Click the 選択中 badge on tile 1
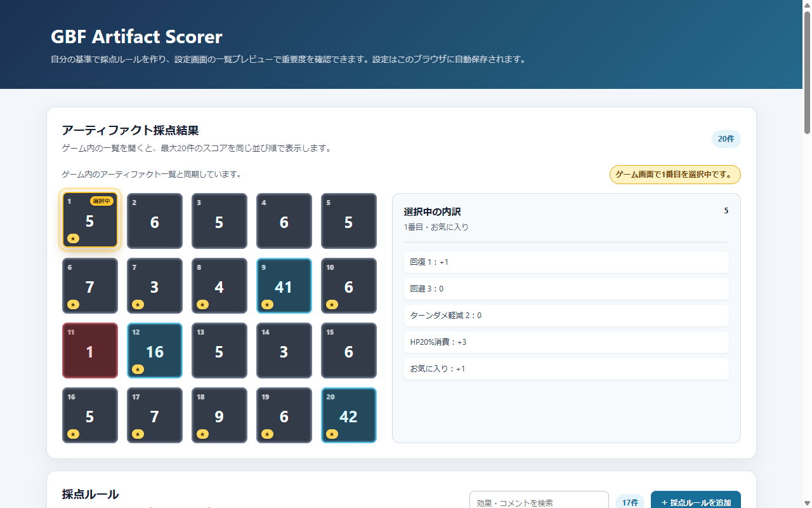Image resolution: width=812 pixels, height=508 pixels. point(101,201)
